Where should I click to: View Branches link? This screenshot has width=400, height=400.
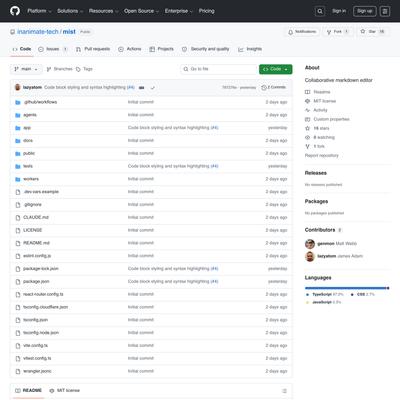59,69
